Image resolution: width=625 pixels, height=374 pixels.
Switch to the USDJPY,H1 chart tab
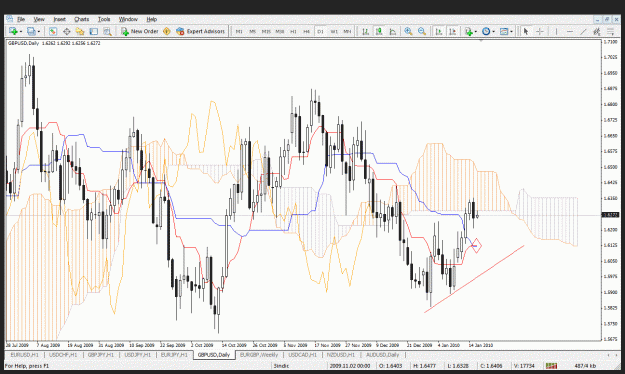point(138,355)
